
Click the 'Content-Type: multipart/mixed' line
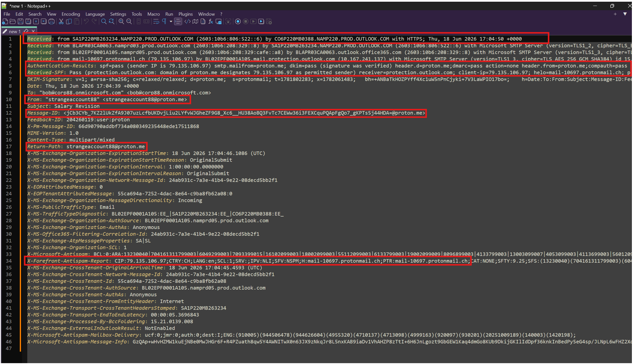pos(71,140)
